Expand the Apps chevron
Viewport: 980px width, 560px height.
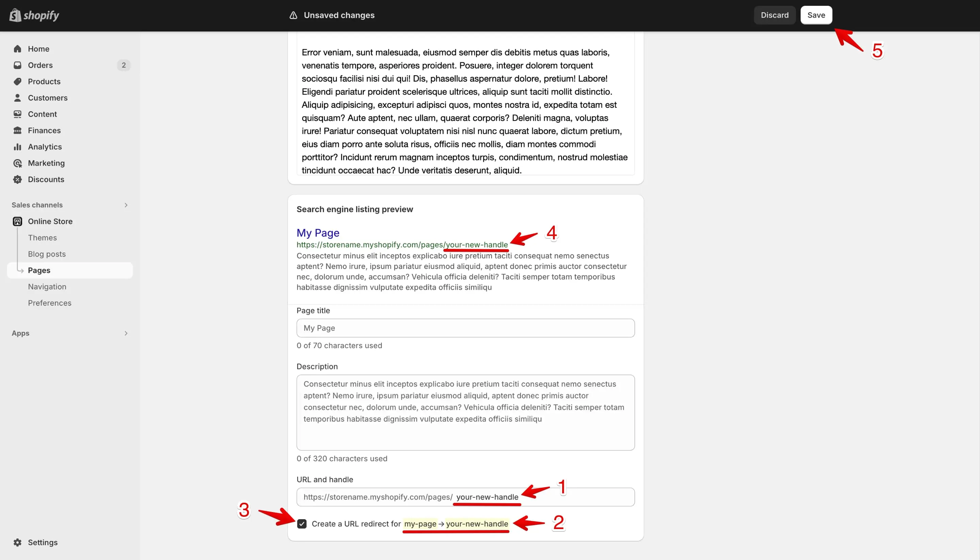coord(126,333)
